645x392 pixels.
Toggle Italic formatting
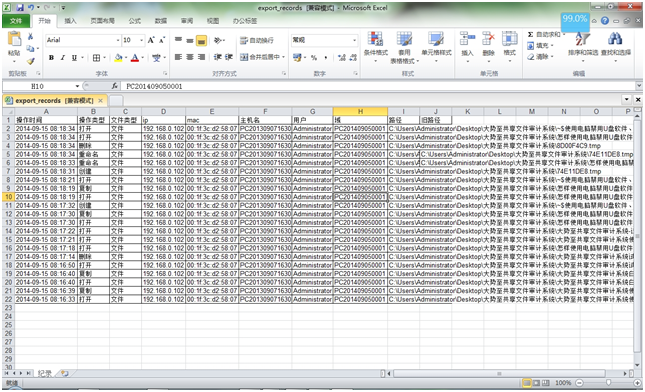point(63,58)
